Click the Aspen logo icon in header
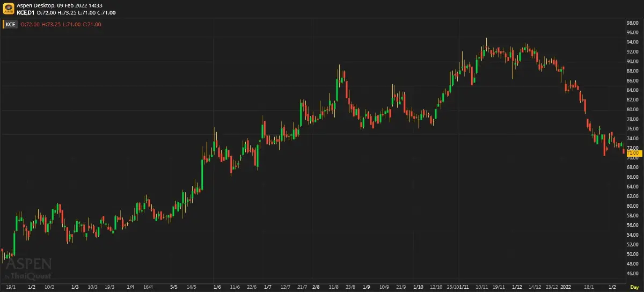This screenshot has width=644, height=292. [x=9, y=8]
